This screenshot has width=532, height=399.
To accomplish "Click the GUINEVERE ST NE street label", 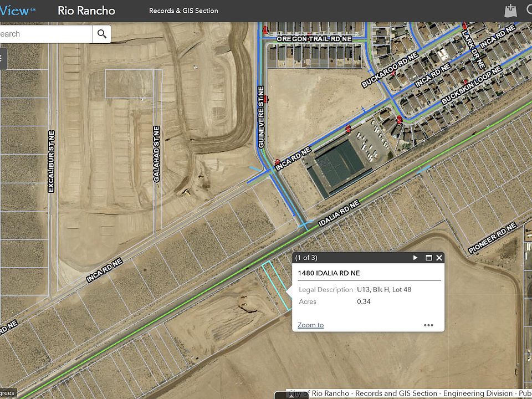I will pos(261,117).
